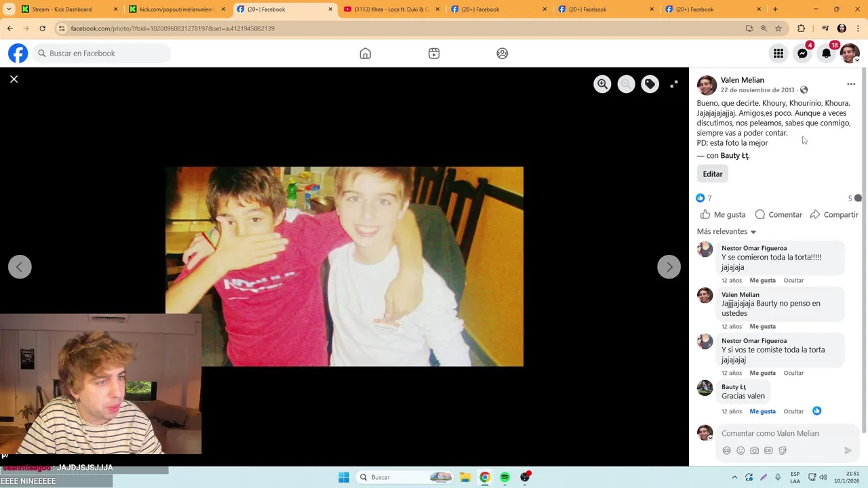Open the Facebook logo home link
Screen dimensions: 868x488
pyautogui.click(x=18, y=54)
